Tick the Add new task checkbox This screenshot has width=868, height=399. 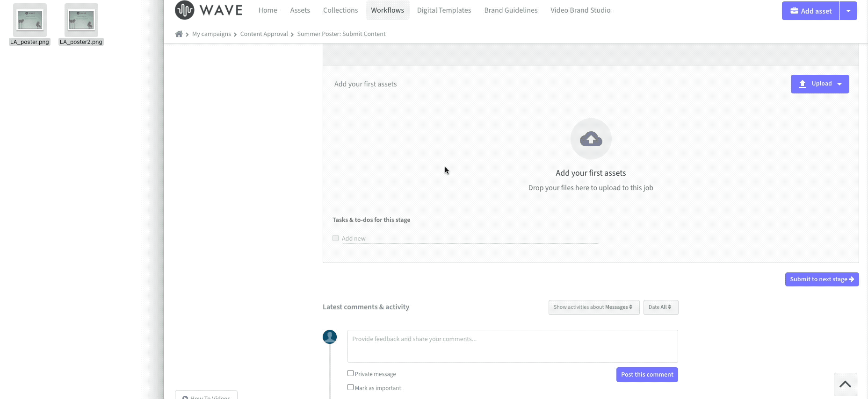click(335, 238)
